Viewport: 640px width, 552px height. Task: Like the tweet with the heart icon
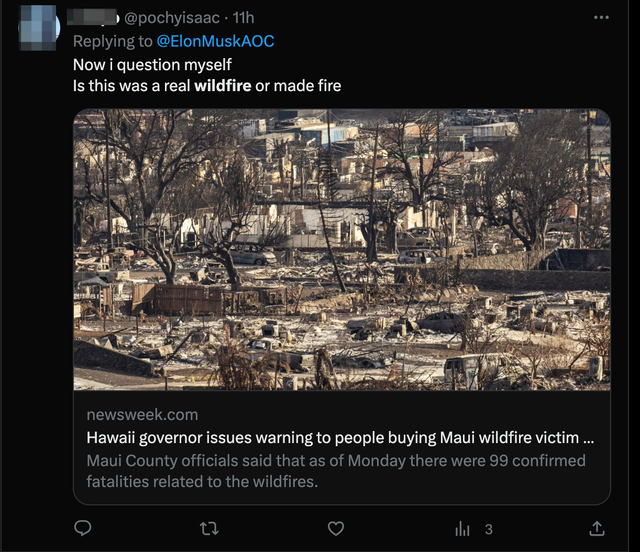coord(336,528)
